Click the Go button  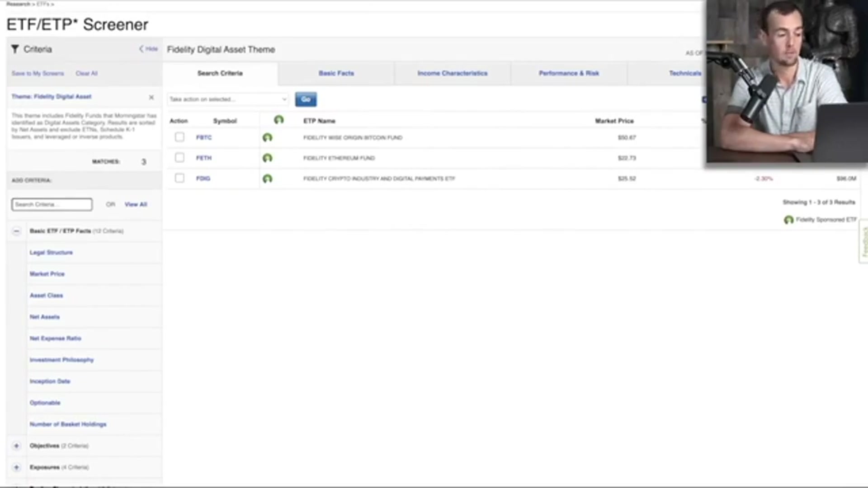pos(306,99)
